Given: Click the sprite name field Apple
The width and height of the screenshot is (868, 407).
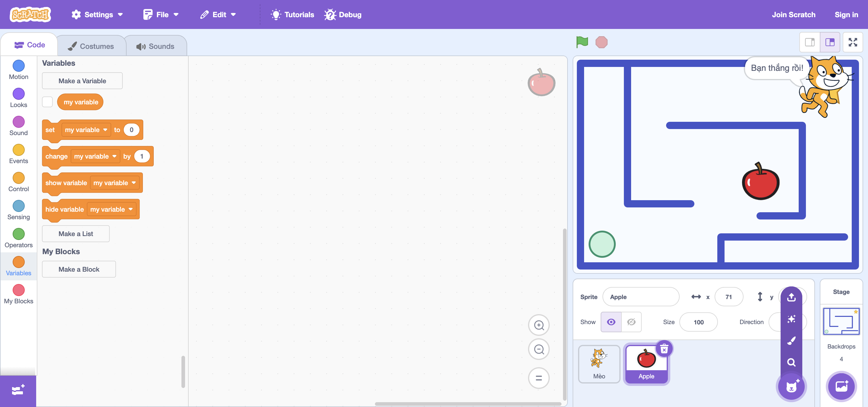Looking at the screenshot, I should 640,297.
